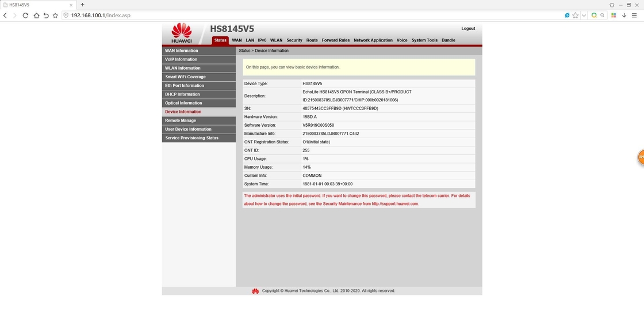Open Service Provisioning Status in sidebar
Screen dimensions: 644x319
[199, 138]
